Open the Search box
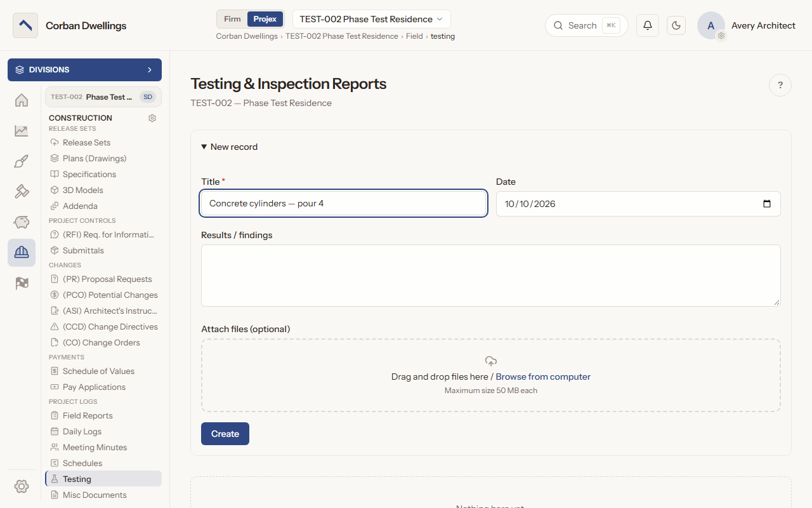Screen dimensions: 812x508 tap(587, 25)
